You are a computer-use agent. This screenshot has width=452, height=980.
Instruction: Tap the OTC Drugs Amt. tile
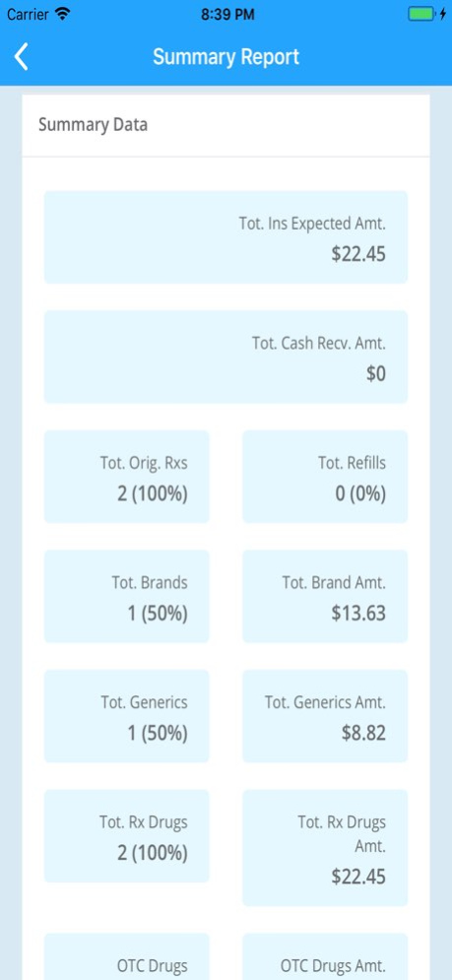coord(325,956)
